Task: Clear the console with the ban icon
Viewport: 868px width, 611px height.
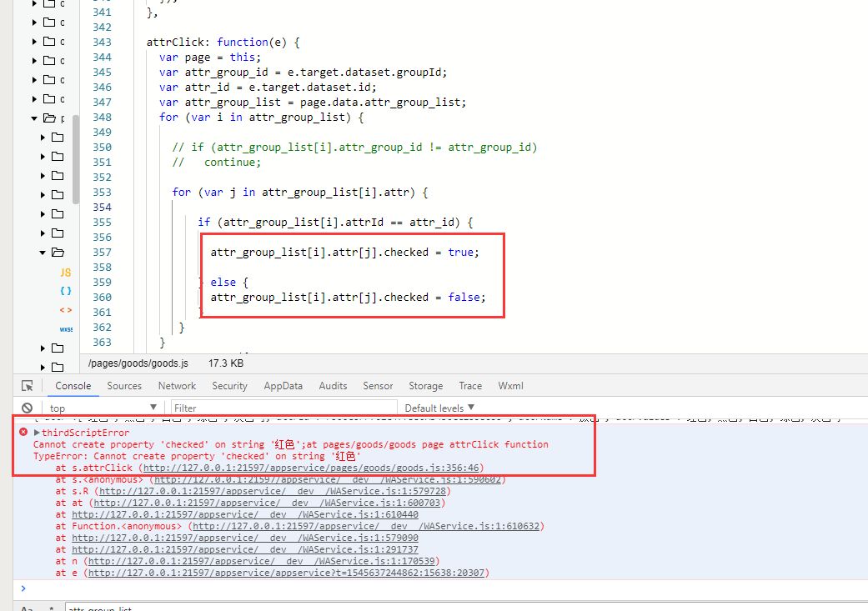Action: pyautogui.click(x=28, y=408)
